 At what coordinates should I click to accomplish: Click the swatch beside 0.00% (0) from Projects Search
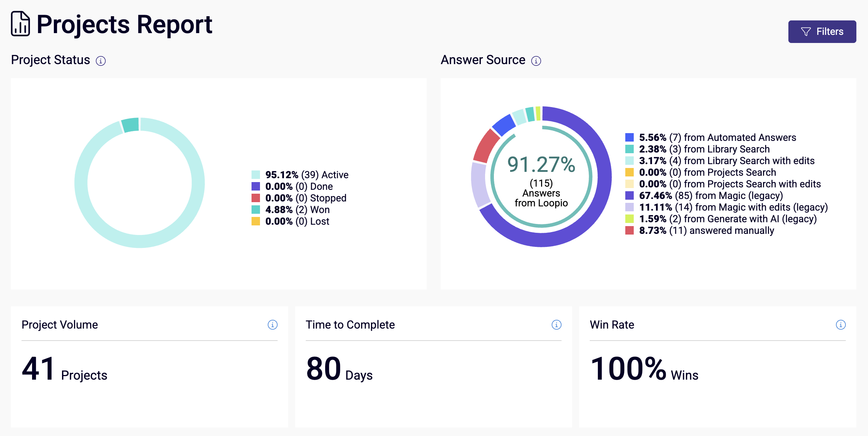coord(630,172)
